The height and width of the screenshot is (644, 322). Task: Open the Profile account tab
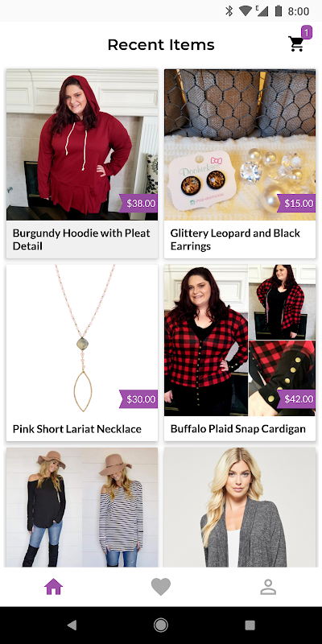tap(268, 587)
